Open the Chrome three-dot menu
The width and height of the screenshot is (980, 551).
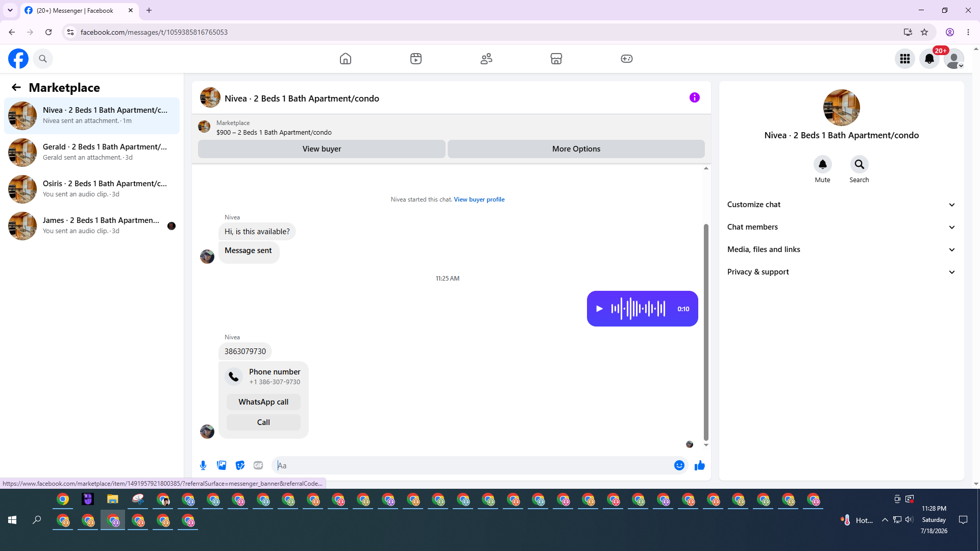(x=968, y=32)
